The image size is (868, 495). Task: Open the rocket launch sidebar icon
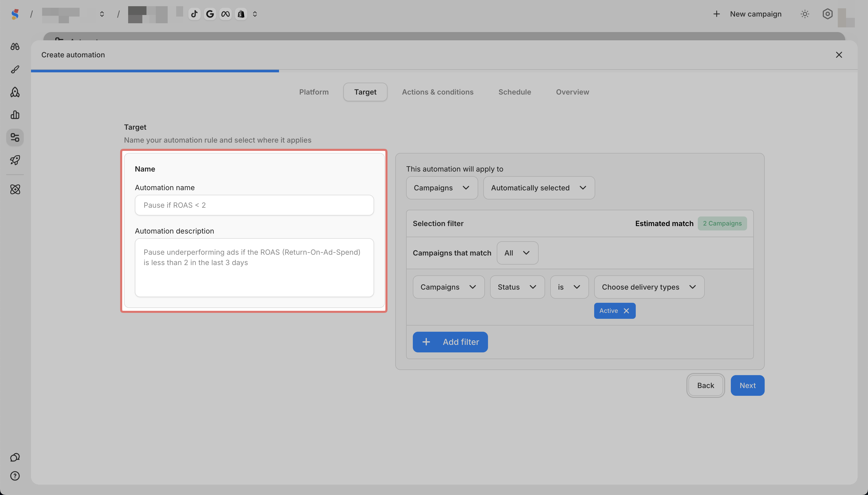click(15, 160)
